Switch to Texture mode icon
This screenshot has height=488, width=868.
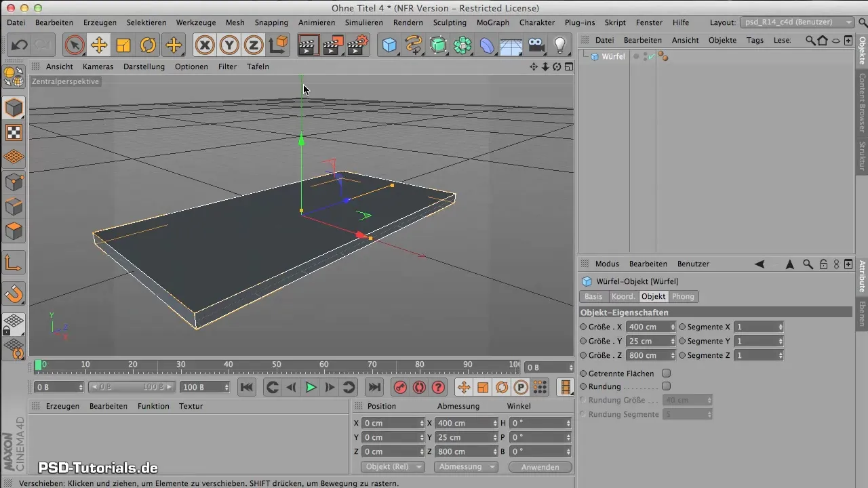coord(14,133)
